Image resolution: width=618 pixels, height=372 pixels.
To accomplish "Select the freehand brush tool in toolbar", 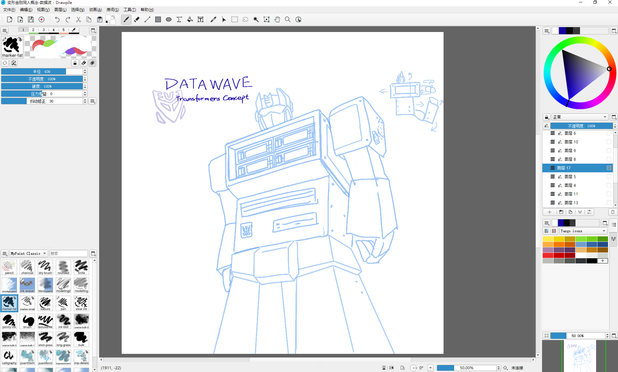I will (x=126, y=19).
